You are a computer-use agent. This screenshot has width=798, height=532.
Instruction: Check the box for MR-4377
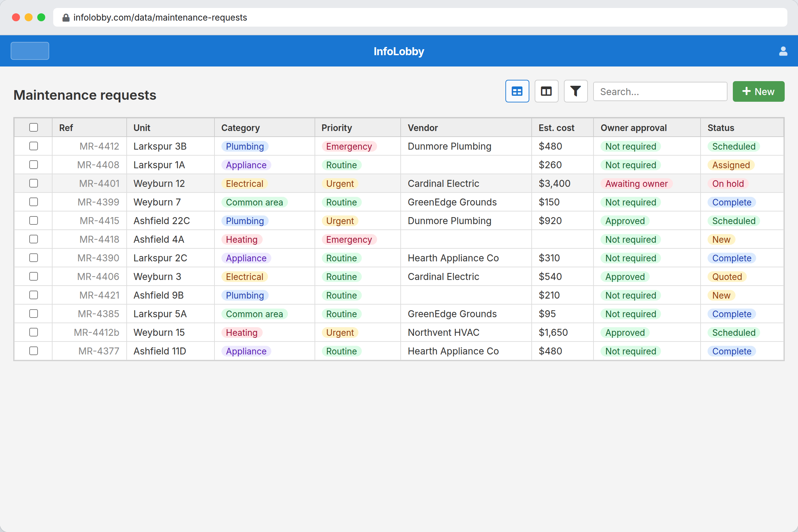point(34,351)
